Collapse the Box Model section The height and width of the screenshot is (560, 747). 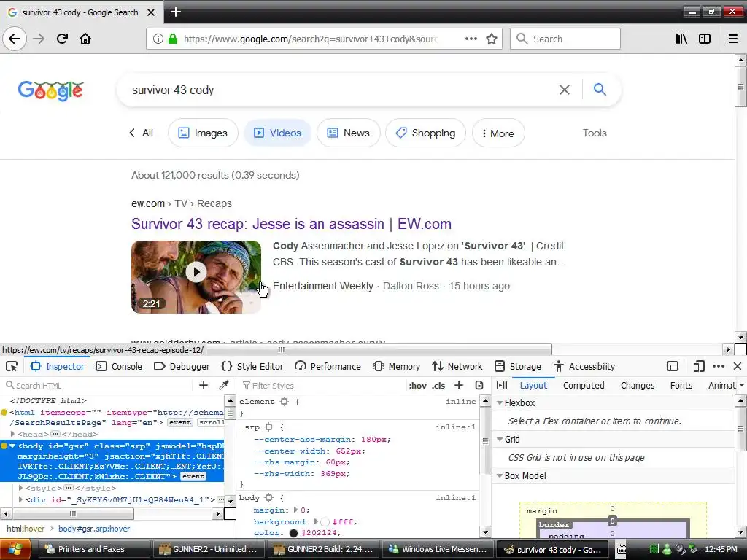click(x=500, y=475)
